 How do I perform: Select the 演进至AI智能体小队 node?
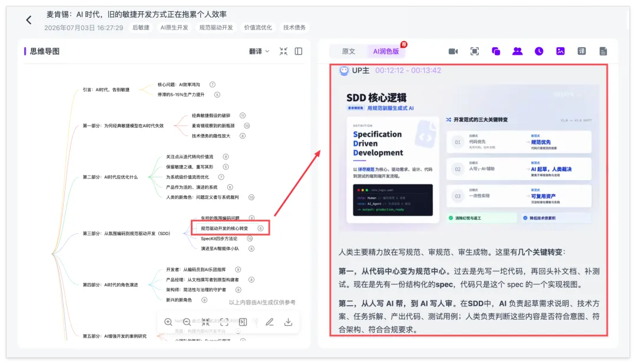pyautogui.click(x=220, y=249)
